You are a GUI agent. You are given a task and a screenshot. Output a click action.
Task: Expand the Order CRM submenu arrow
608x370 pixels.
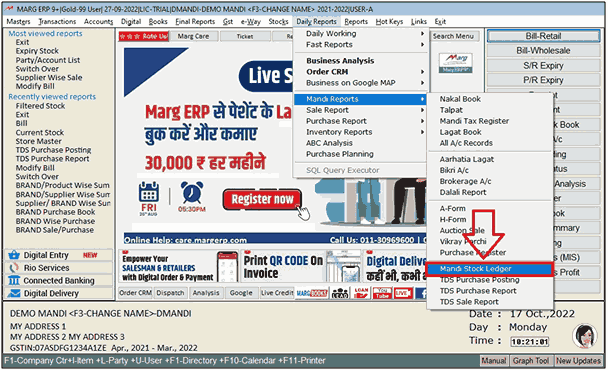tap(422, 72)
